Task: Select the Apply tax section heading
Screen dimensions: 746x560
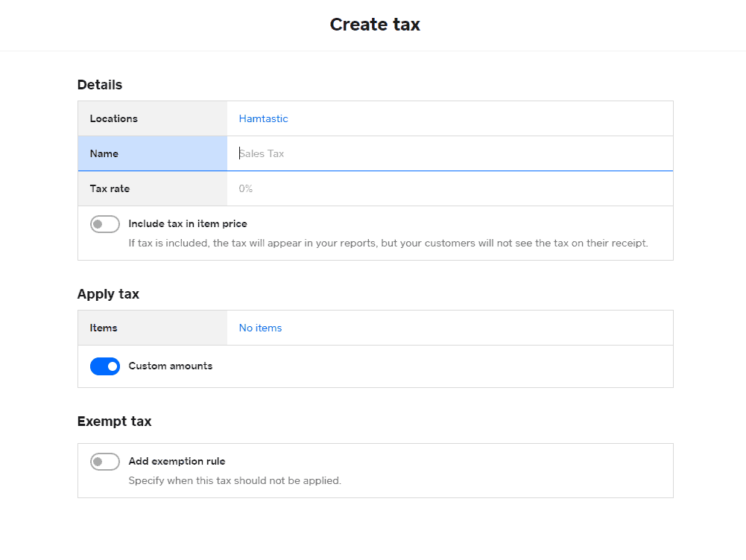Action: [108, 294]
